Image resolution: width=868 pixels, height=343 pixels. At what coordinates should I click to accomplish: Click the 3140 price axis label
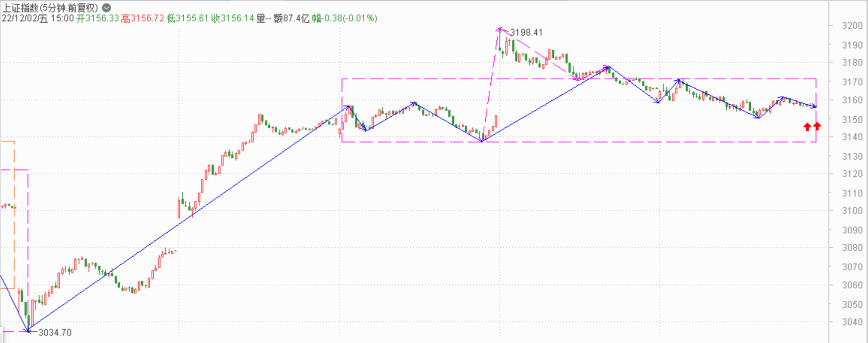[x=852, y=137]
